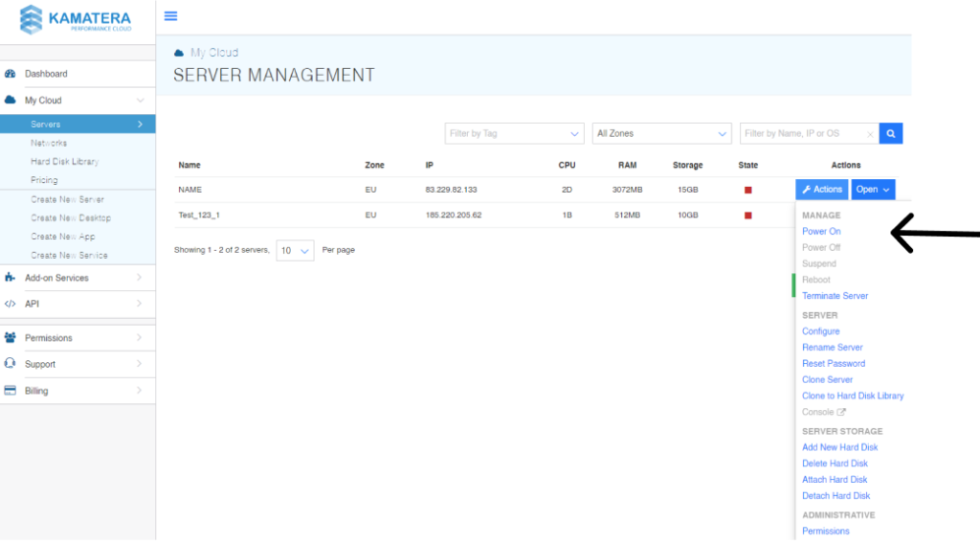
Task: Expand the Open split button
Action: click(x=873, y=190)
